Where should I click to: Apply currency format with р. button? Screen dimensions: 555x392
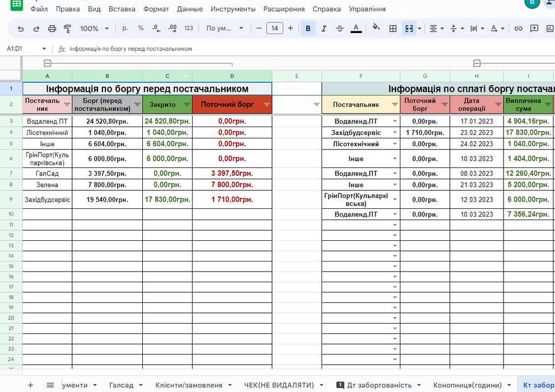[125, 29]
